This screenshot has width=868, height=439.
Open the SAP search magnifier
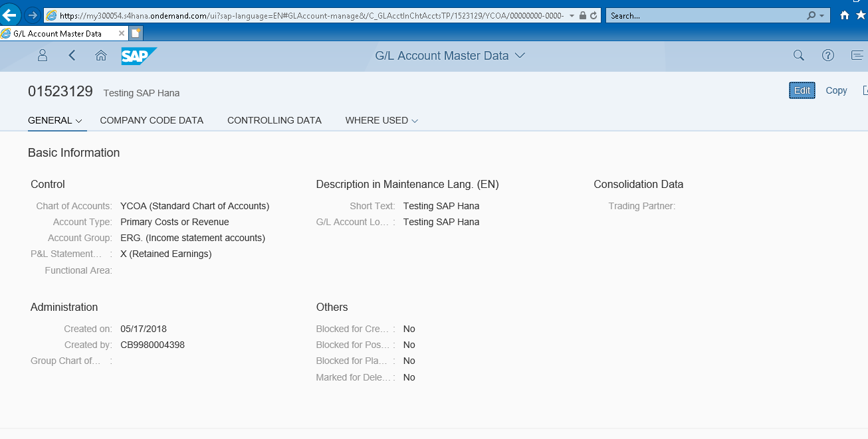[799, 56]
